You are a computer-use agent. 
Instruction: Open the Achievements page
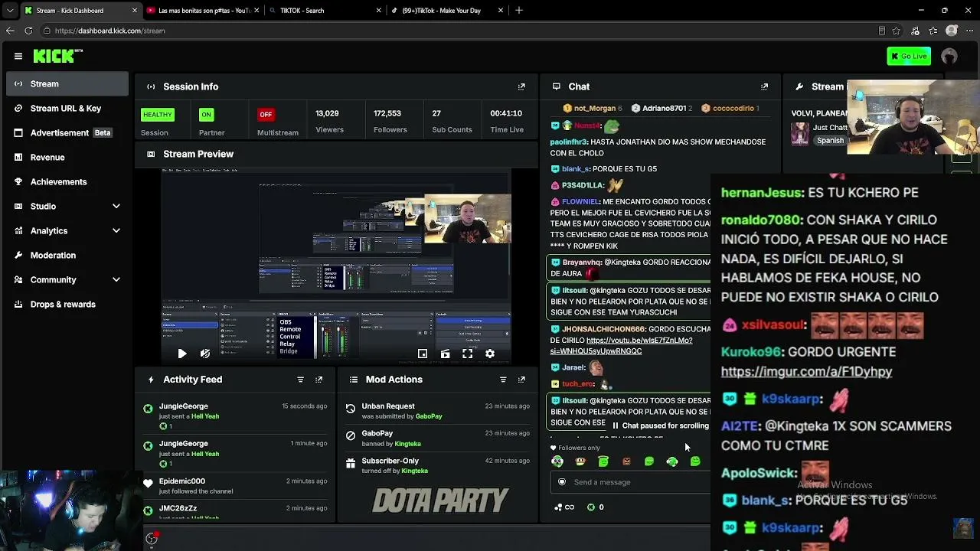tap(67, 182)
